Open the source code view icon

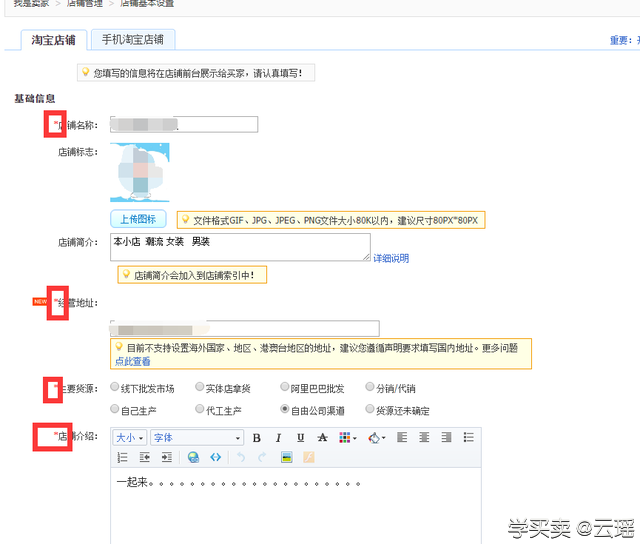(x=216, y=457)
